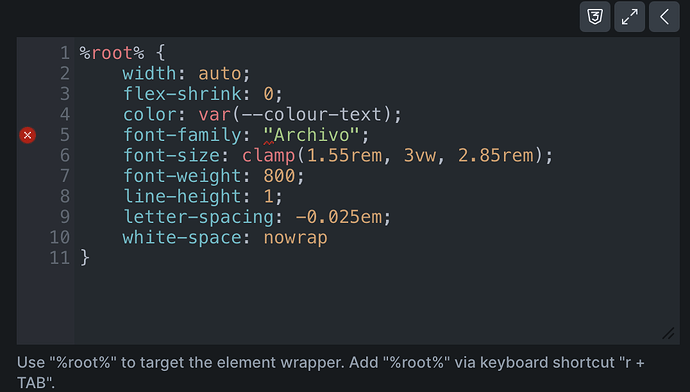This screenshot has height=392, width=690.
Task: Place cursor on "width: auto;" line
Action: pos(186,73)
